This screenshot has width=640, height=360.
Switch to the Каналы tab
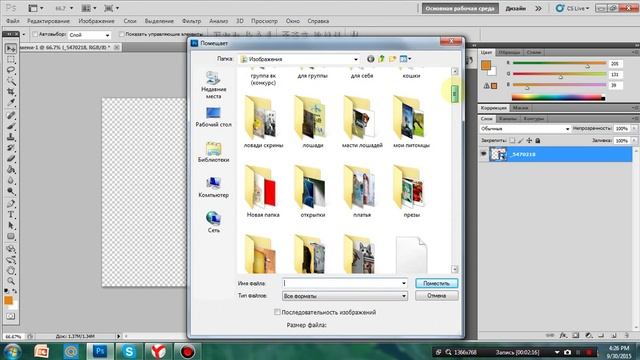coord(507,119)
